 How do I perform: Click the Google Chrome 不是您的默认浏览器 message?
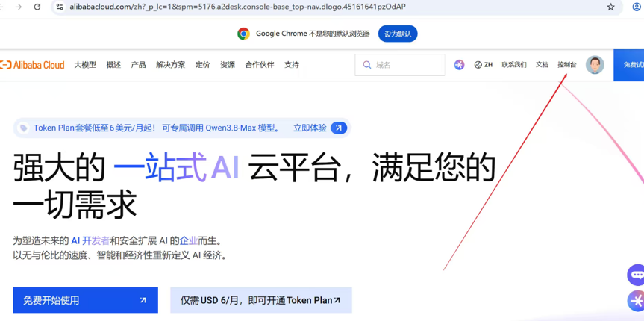(x=313, y=34)
